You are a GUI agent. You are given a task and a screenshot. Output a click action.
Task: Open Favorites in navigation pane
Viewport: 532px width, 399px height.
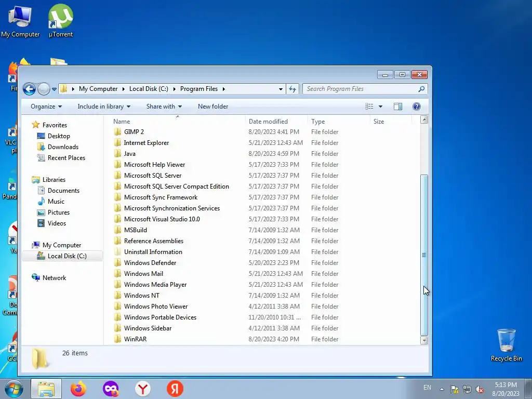coord(54,125)
